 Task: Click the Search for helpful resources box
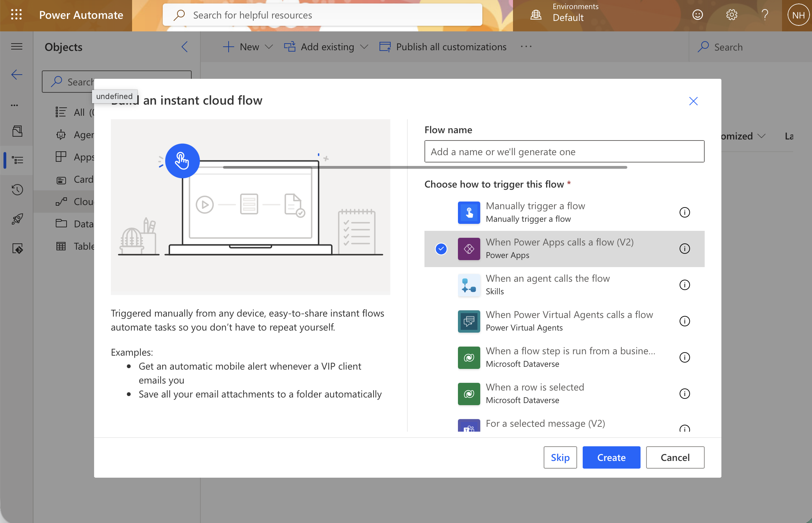[x=322, y=15]
